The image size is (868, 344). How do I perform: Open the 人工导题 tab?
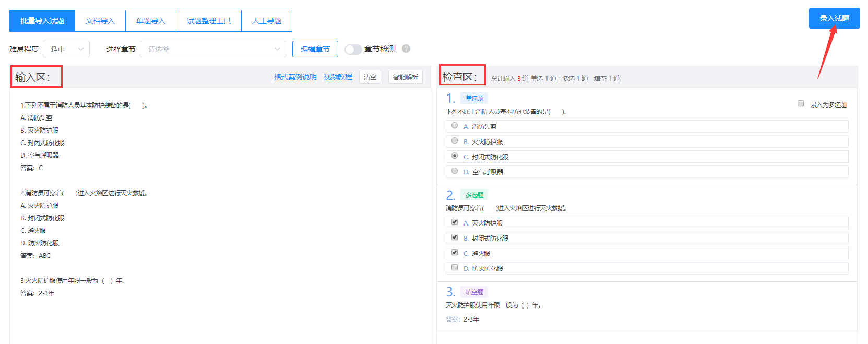[267, 21]
